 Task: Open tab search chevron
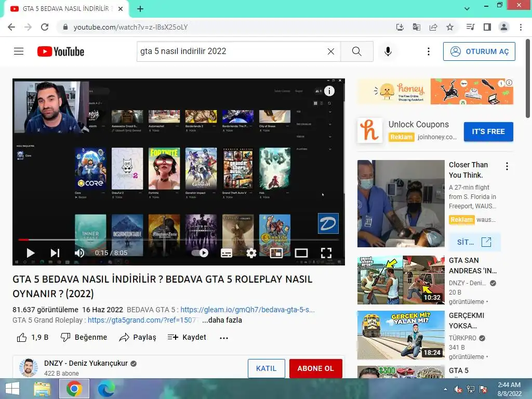pos(467,9)
